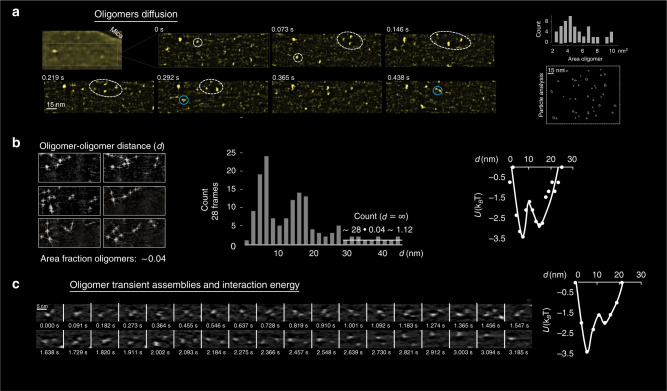667x391 pixels.
Task: Click the 0 s oligomer diffusion frame
Action: pyautogui.click(x=214, y=50)
